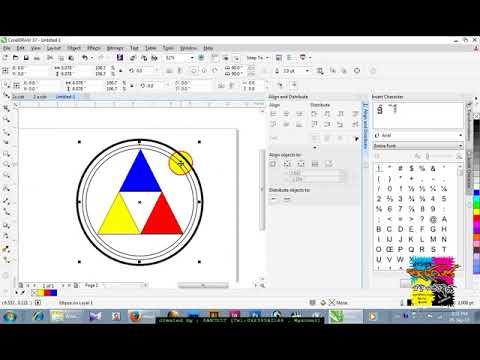Viewport: 480px width, 360px height.
Task: Open the zoom level dropdown
Action: (192, 58)
